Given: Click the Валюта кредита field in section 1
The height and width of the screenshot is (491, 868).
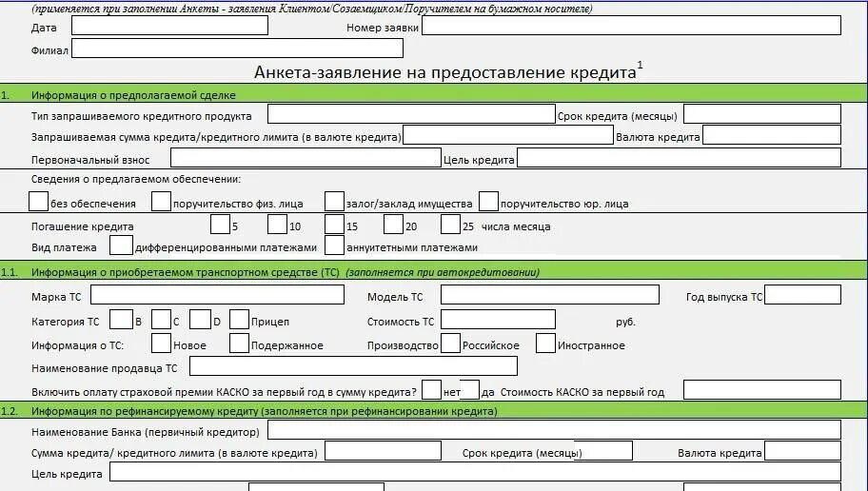Looking at the screenshot, I should (772, 135).
